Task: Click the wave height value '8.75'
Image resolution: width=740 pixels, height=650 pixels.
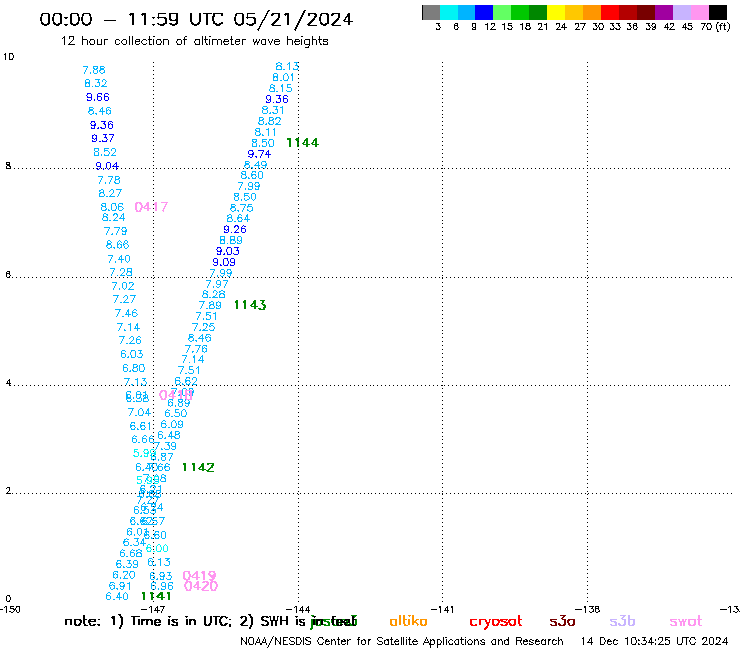Action: coord(242,208)
